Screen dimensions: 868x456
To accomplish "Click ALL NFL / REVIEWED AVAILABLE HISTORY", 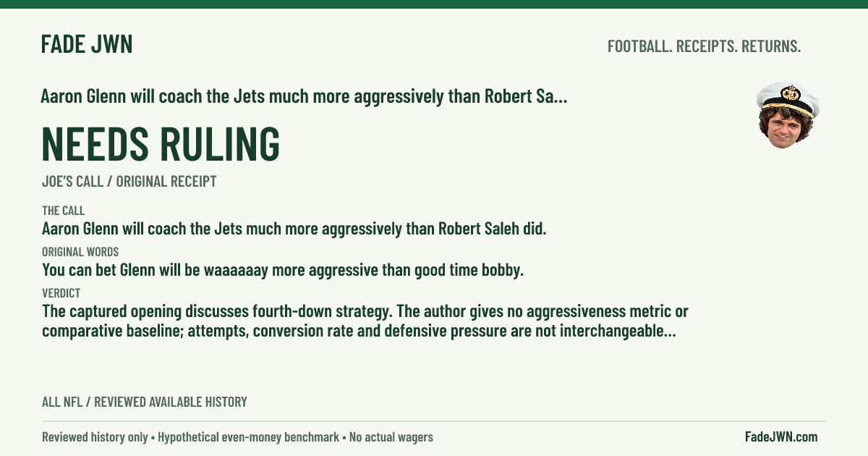I will point(145,402).
